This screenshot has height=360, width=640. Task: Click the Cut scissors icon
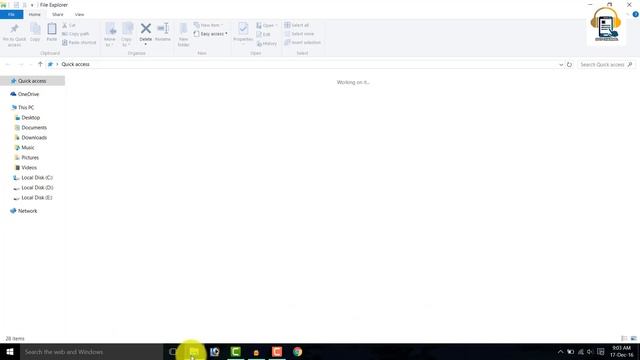(x=64, y=25)
